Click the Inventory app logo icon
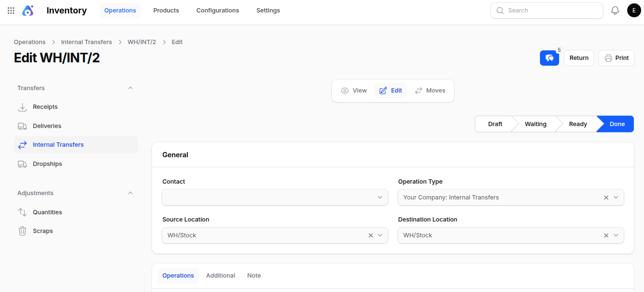Screen dimensions: 644x292 (28, 11)
